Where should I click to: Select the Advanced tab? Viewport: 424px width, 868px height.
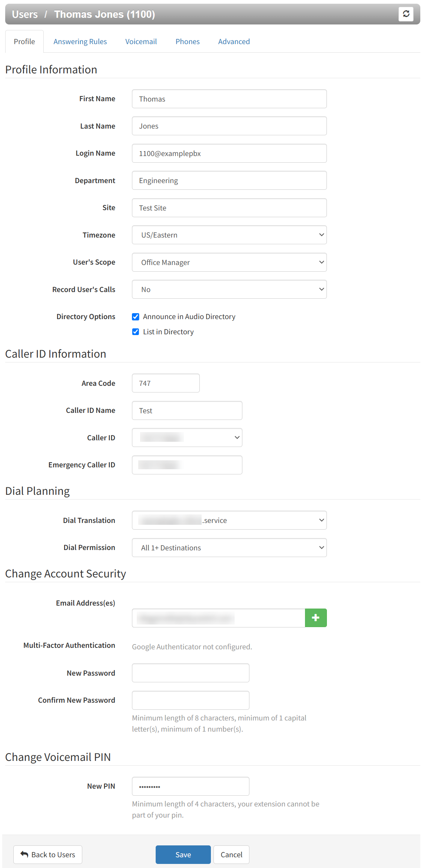coord(234,42)
